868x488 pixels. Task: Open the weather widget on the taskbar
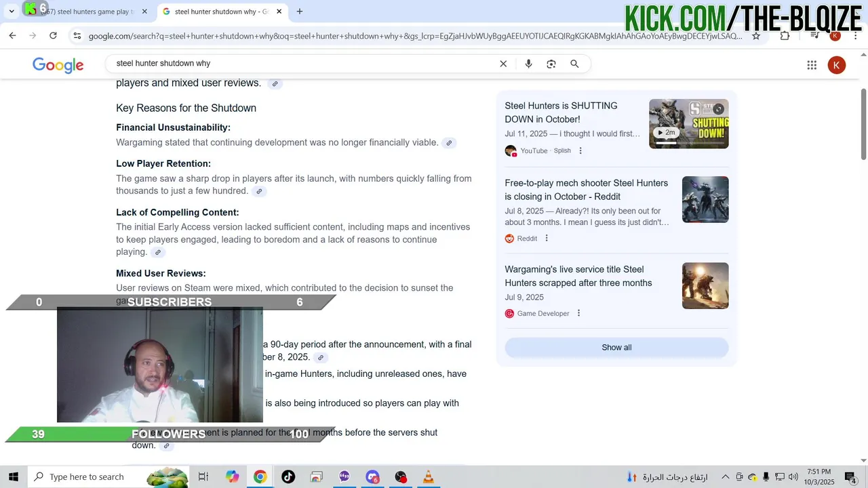pos(668,477)
